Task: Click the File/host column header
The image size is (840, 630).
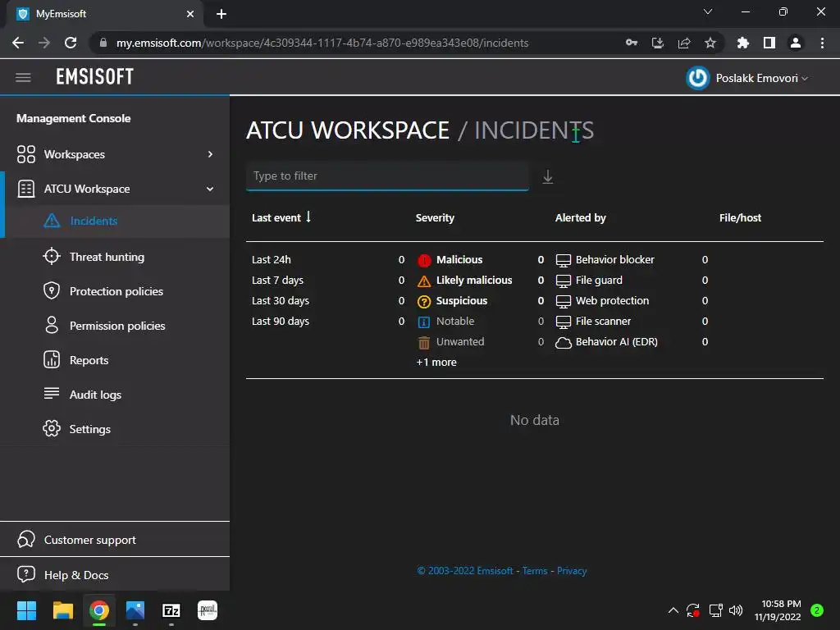Action: (740, 217)
